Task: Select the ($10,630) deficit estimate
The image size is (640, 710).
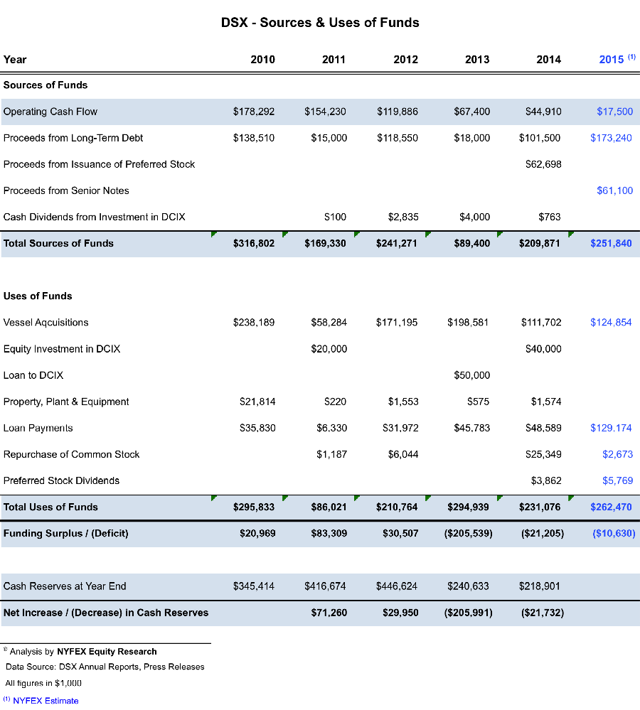Action: click(x=614, y=533)
